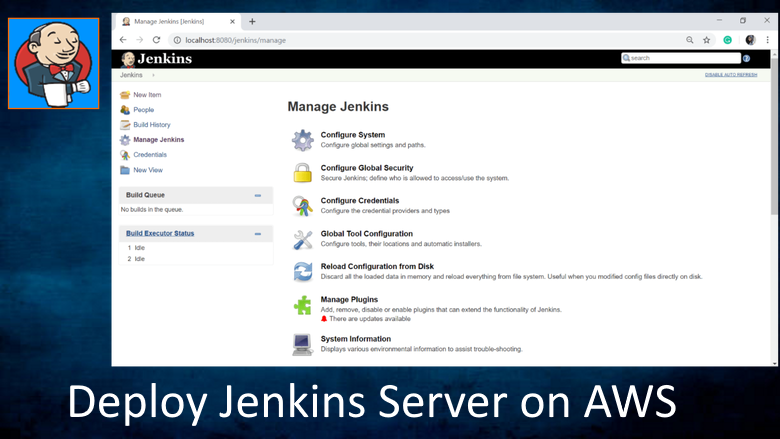Click 'No builds in the queue.' text
This screenshot has height=439, width=780.
pyautogui.click(x=152, y=209)
